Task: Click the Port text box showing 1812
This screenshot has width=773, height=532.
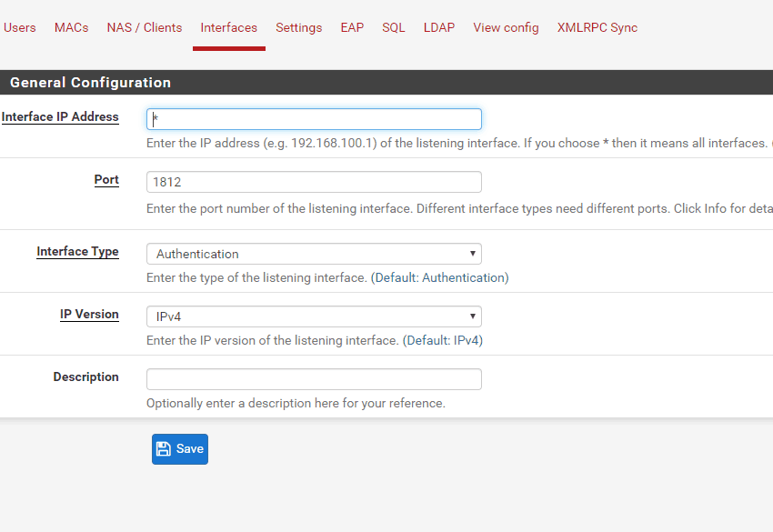Action: (314, 182)
